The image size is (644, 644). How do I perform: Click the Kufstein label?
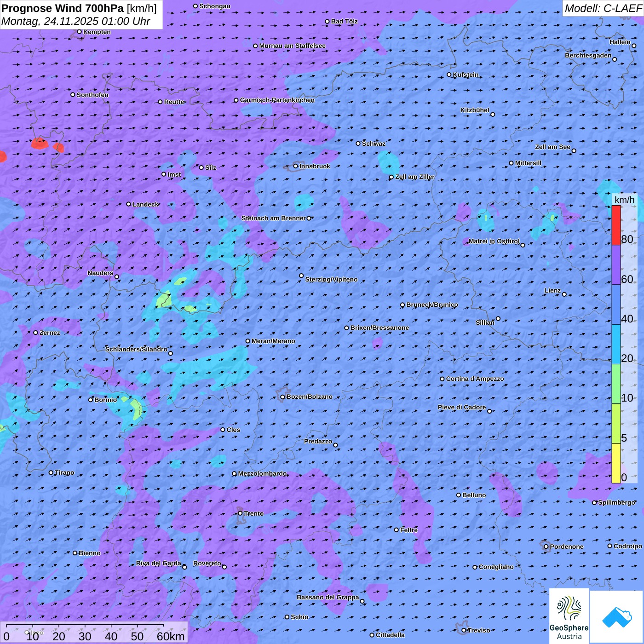point(466,75)
